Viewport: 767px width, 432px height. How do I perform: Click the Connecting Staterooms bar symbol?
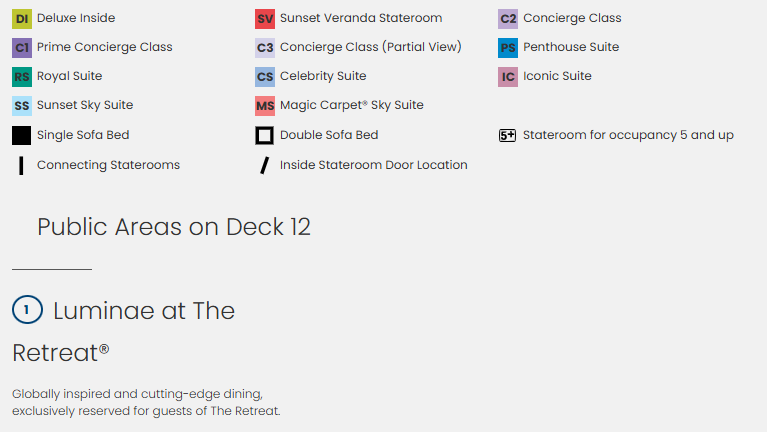click(21, 165)
